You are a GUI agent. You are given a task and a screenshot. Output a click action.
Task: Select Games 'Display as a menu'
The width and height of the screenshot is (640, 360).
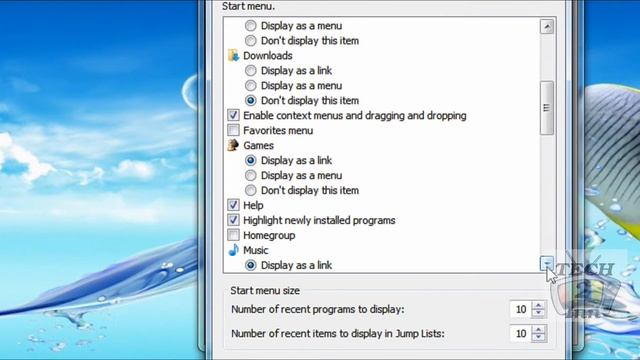pyautogui.click(x=251, y=176)
